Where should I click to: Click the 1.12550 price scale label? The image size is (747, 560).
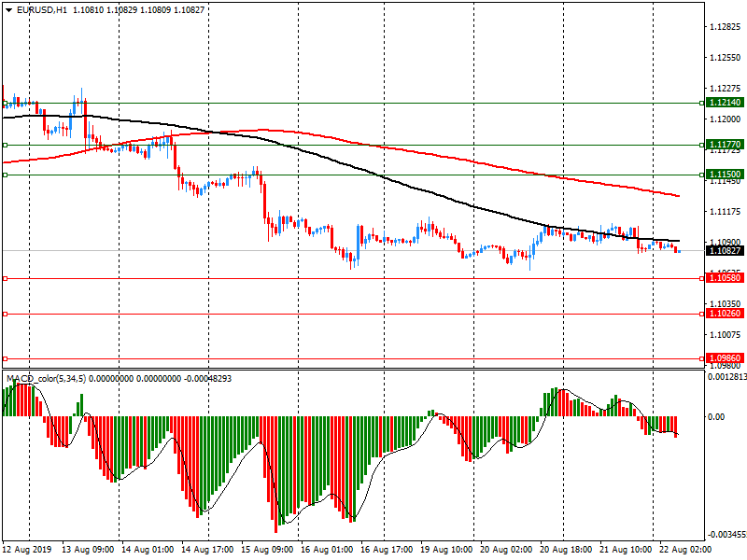point(726,58)
